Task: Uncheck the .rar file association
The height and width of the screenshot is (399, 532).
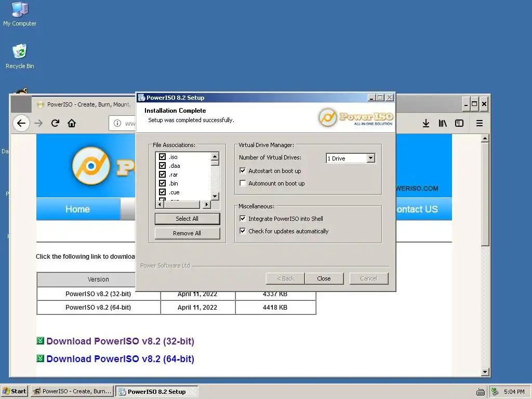Action: pos(162,175)
